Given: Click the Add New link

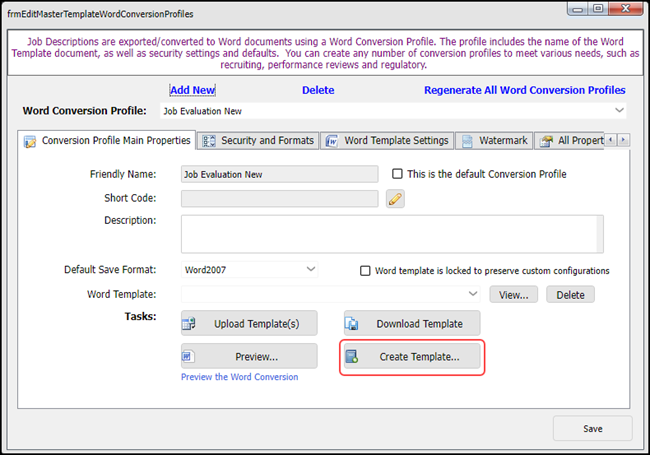Looking at the screenshot, I should (x=193, y=90).
